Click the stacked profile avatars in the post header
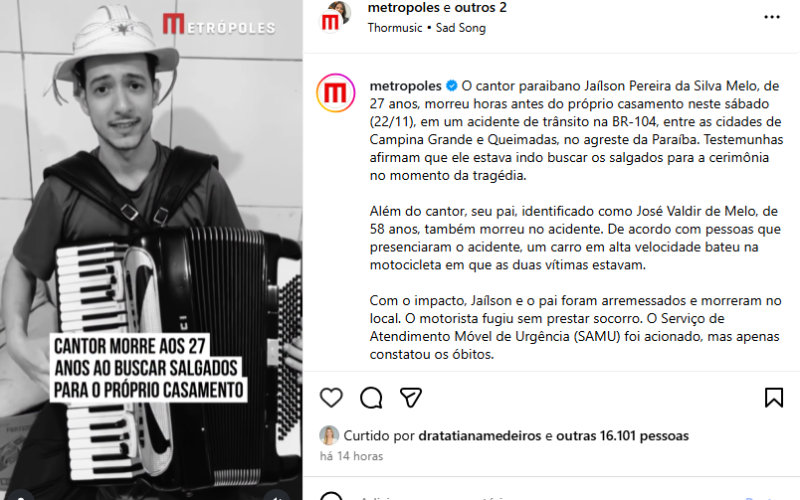This screenshot has height=500, width=800. pos(335,16)
